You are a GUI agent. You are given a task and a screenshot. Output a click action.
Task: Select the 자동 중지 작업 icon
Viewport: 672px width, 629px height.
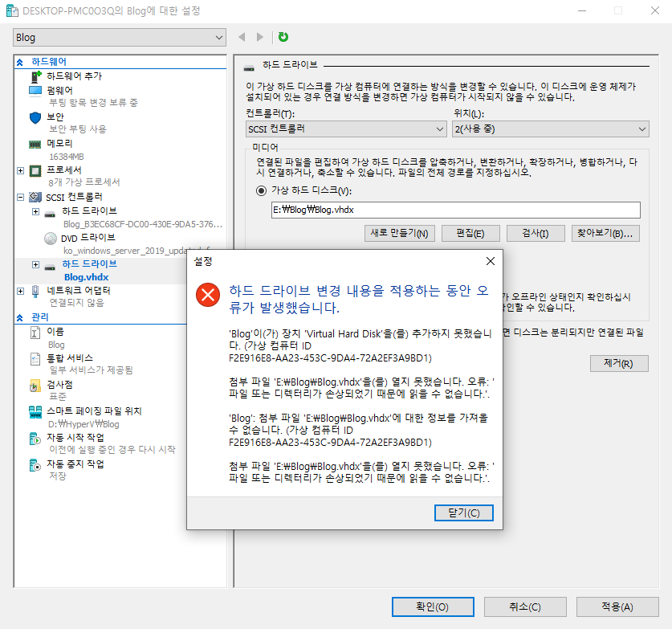tap(35, 465)
